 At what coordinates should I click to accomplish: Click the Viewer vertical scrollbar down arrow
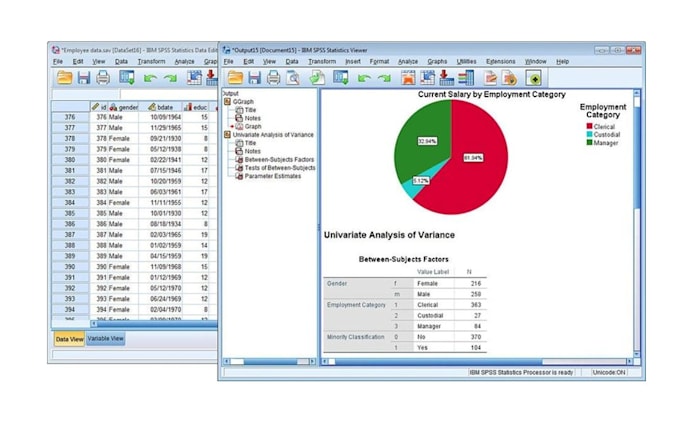pyautogui.click(x=637, y=354)
